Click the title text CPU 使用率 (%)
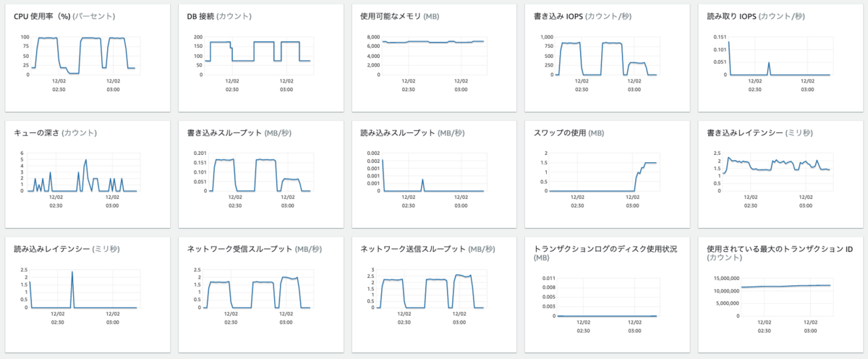Viewport: 868px width, 359px height. [x=43, y=15]
